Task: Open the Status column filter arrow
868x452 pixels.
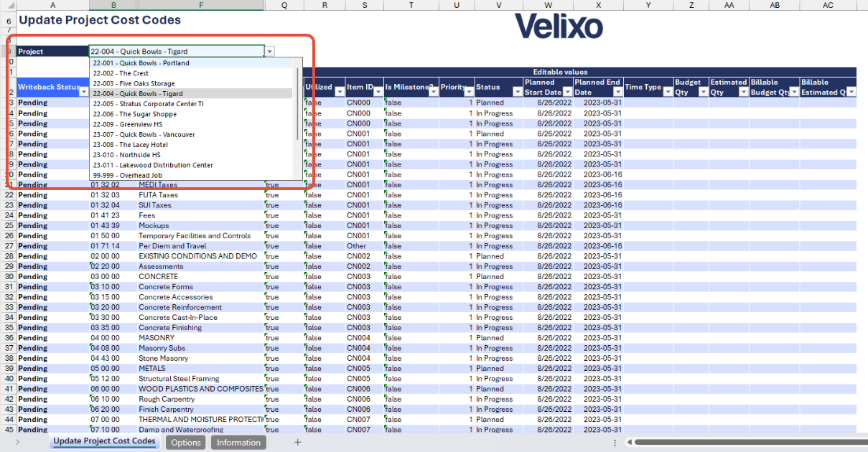Action: click(x=517, y=93)
